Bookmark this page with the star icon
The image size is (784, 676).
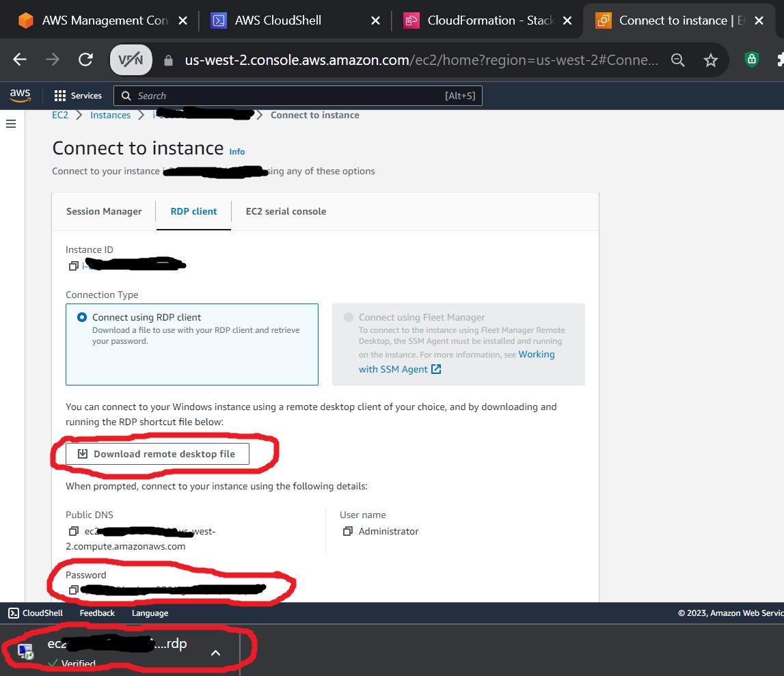coord(710,60)
